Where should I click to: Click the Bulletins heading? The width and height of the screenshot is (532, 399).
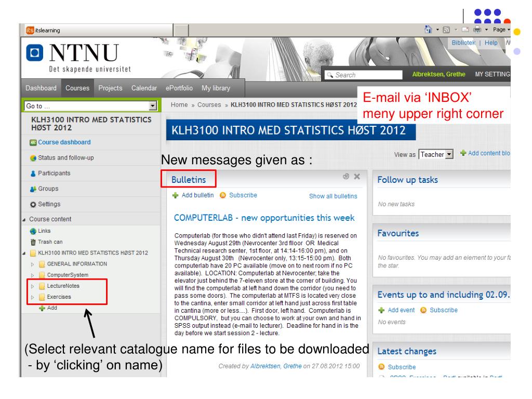click(189, 179)
